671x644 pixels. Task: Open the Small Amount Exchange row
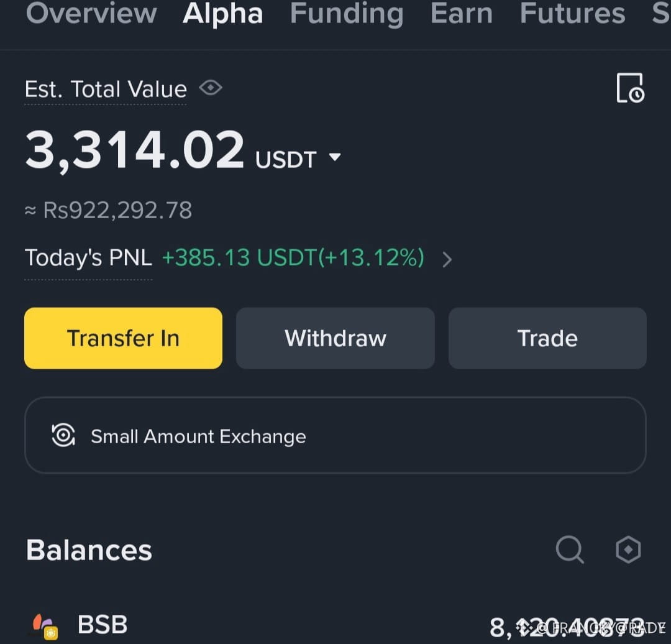pyautogui.click(x=335, y=435)
